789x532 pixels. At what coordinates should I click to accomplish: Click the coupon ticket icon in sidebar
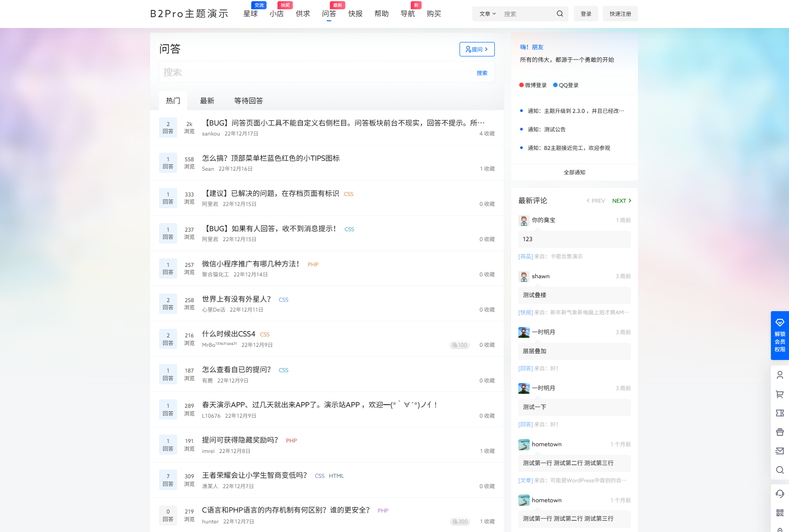780,413
